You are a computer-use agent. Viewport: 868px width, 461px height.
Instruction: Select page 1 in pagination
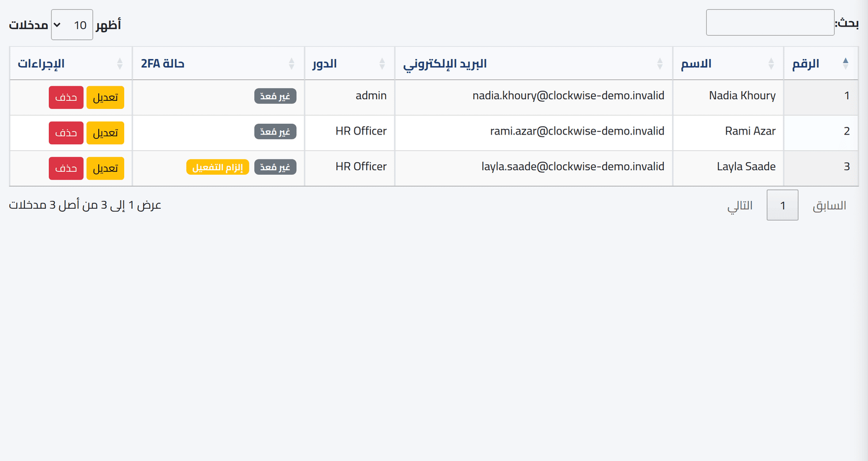click(782, 206)
